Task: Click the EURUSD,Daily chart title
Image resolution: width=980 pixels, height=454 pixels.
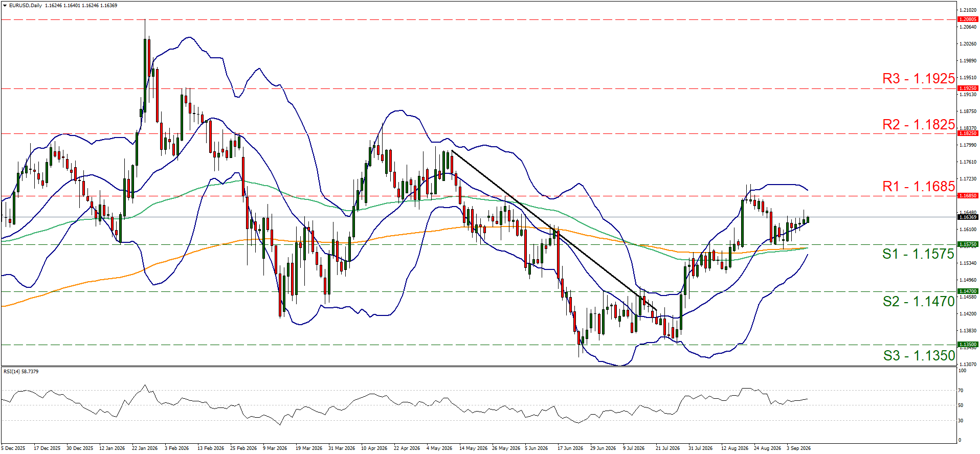Action: pos(26,6)
